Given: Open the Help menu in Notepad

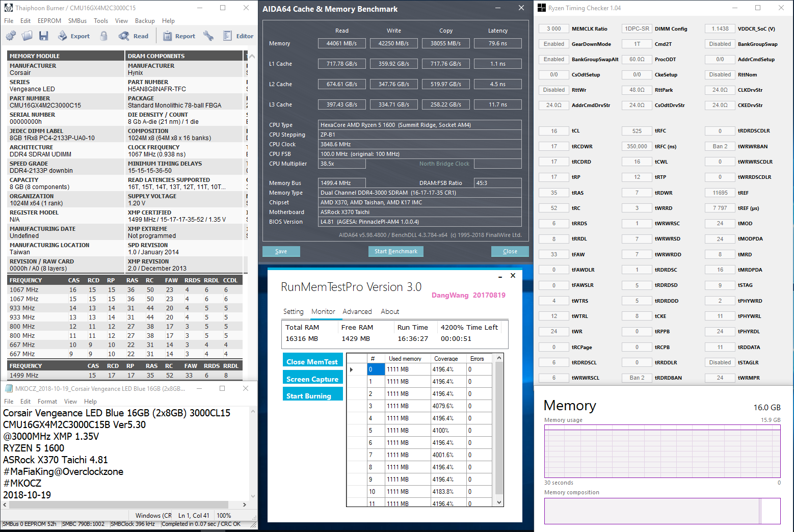Looking at the screenshot, I should click(x=90, y=402).
